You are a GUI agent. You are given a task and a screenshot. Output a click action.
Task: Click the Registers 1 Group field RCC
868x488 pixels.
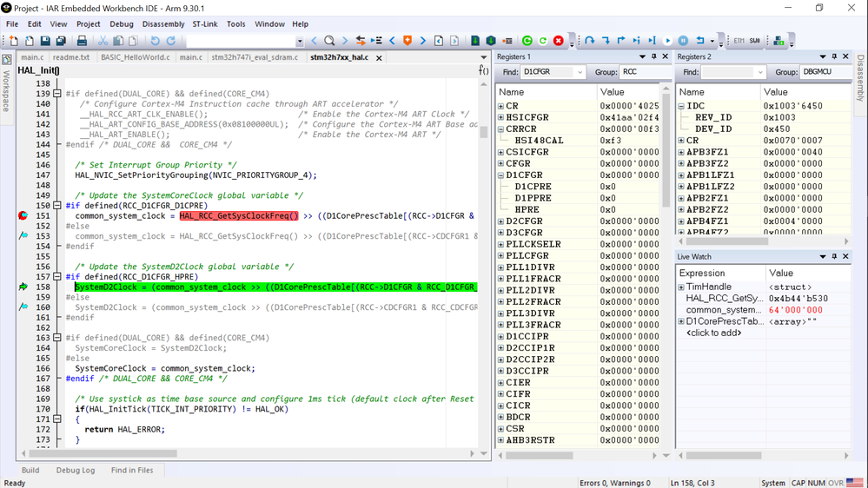click(645, 72)
